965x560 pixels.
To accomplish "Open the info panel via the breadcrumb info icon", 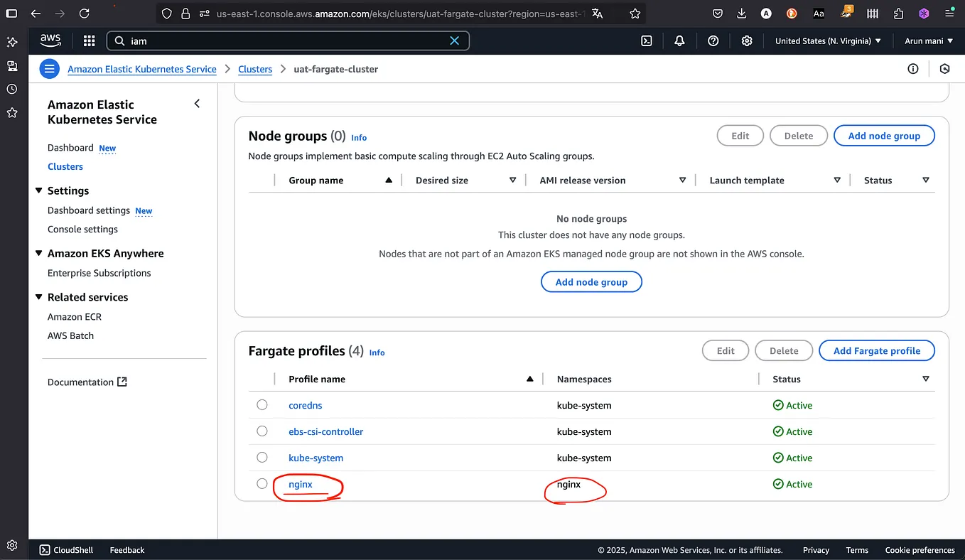I will click(x=912, y=68).
